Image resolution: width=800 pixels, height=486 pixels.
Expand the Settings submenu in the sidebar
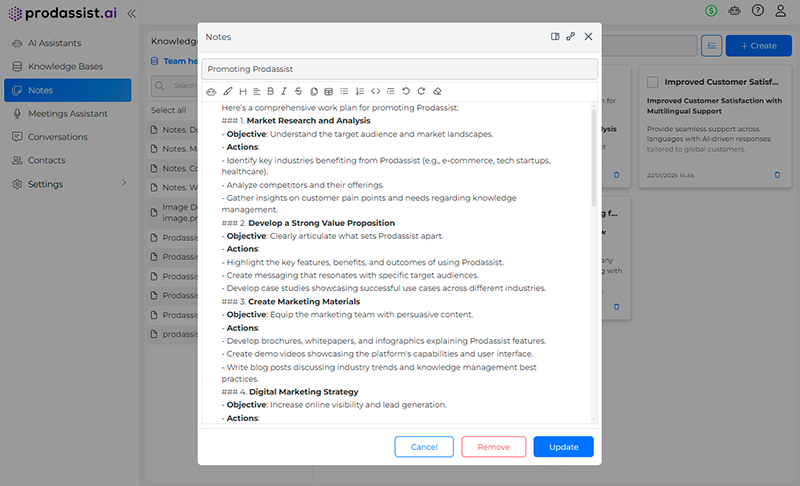pyautogui.click(x=124, y=184)
